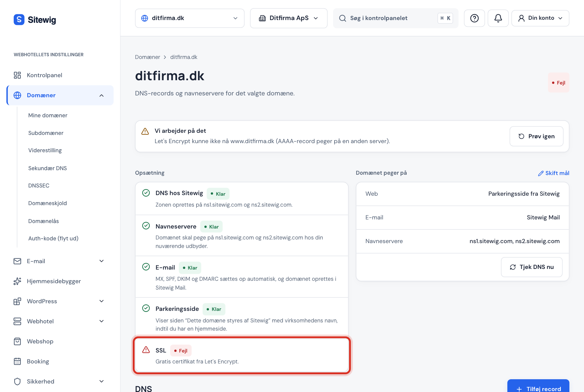The width and height of the screenshot is (584, 392).
Task: Click the E-mail envelope icon in sidebar
Action: tap(17, 261)
